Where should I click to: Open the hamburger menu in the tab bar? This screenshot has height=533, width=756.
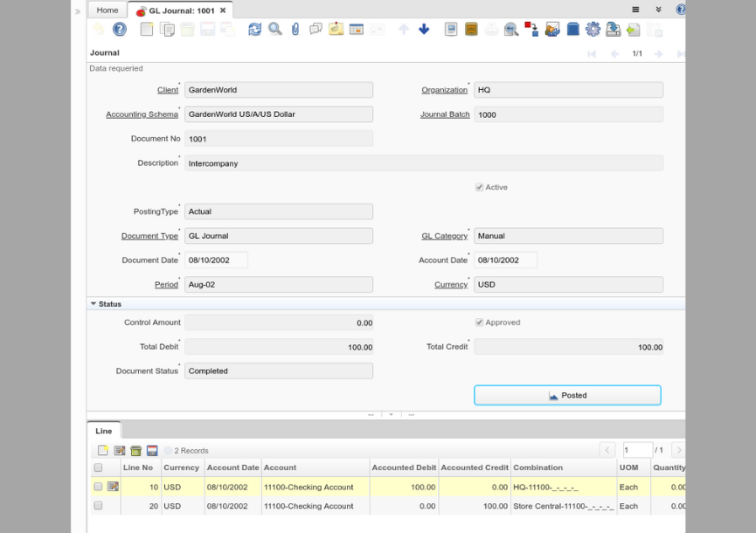635,10
